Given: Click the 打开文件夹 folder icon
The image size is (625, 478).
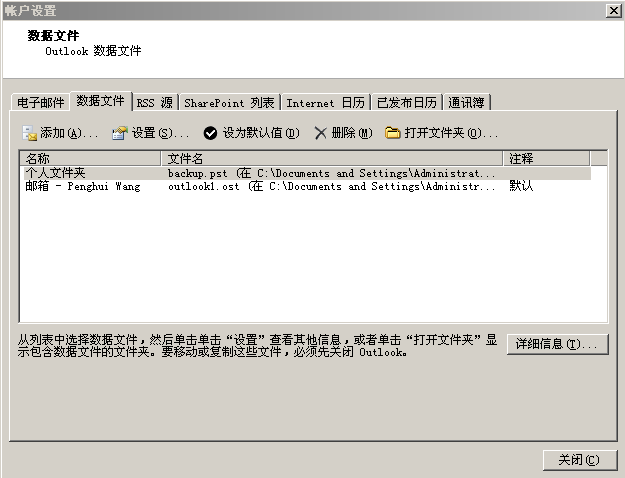Looking at the screenshot, I should click(x=392, y=133).
